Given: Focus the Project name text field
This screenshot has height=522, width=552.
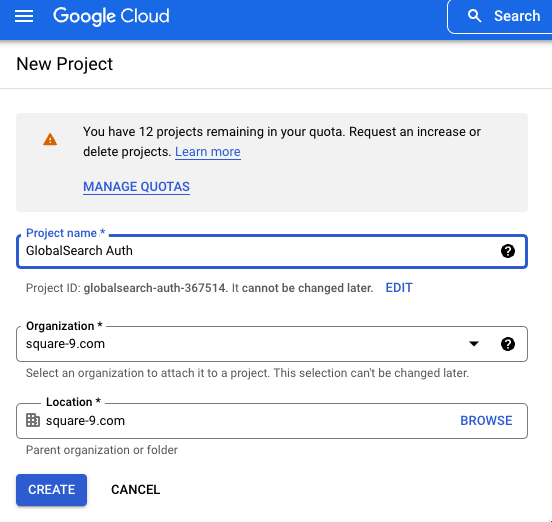Looking at the screenshot, I should coord(272,251).
